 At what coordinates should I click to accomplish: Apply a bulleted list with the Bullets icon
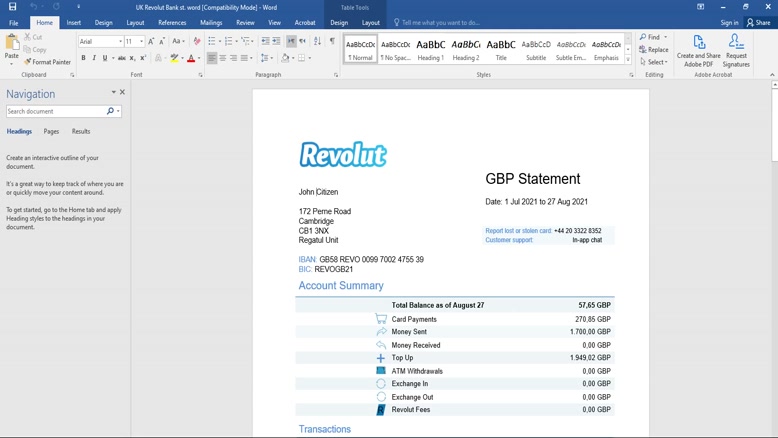212,41
